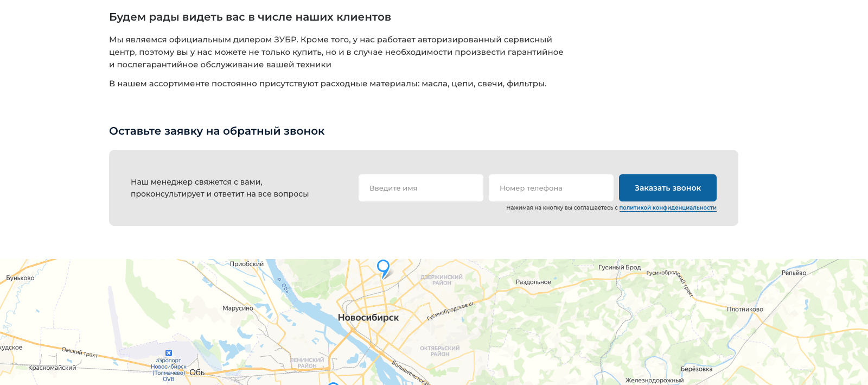Click the Плотниково label on the map

coord(745,310)
